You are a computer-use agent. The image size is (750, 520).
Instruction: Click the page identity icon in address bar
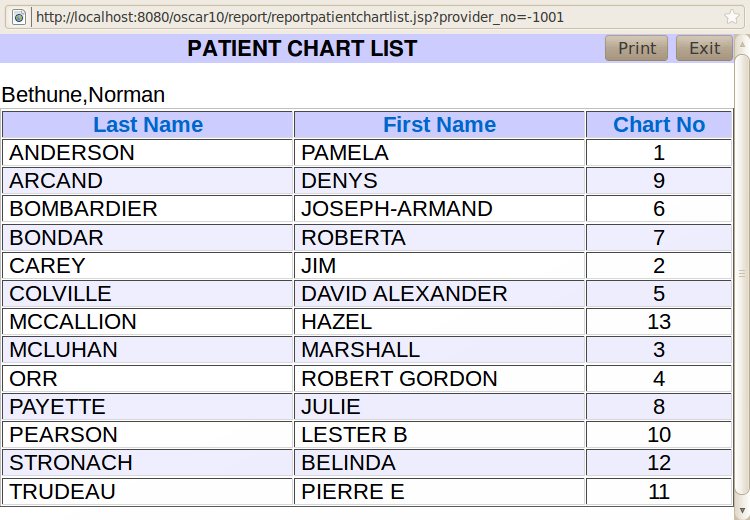[x=18, y=17]
